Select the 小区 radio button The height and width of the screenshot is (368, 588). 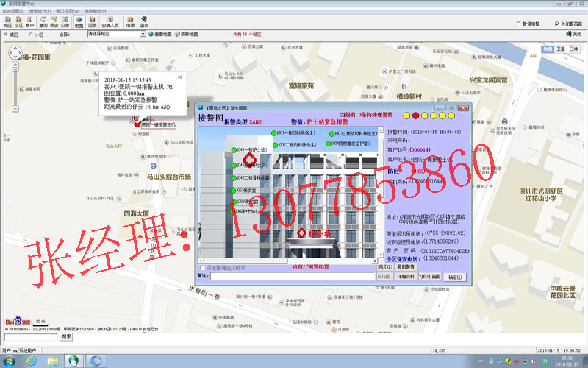click(x=31, y=34)
